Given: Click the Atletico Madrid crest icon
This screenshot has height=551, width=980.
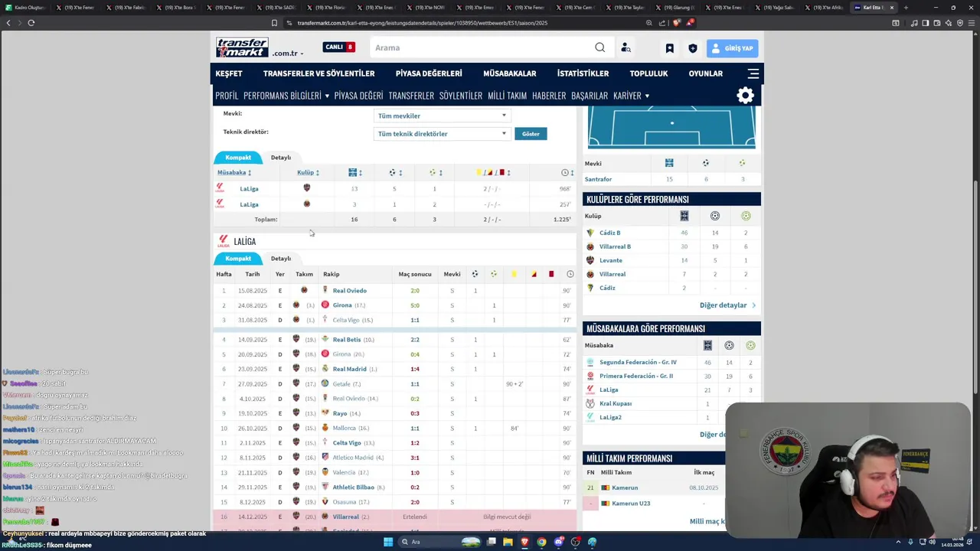Looking at the screenshot, I should (x=325, y=457).
